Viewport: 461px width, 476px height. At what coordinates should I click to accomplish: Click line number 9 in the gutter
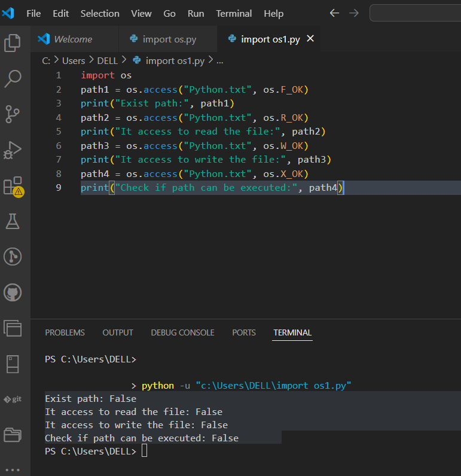(59, 188)
